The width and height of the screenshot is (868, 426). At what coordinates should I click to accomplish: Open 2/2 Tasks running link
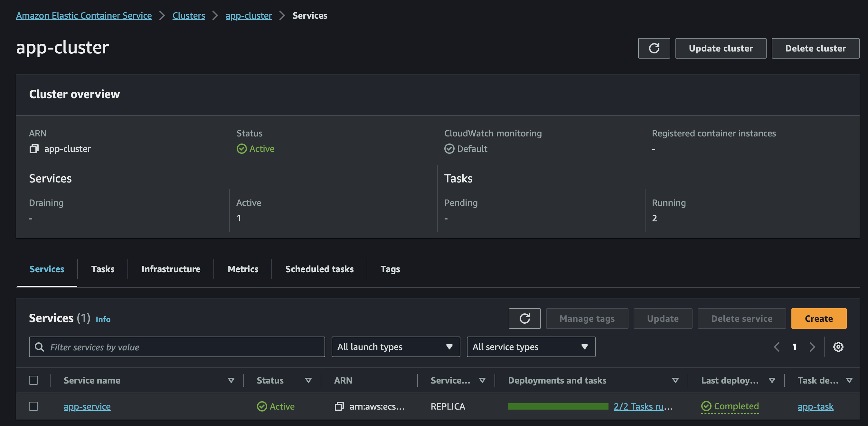(x=643, y=406)
